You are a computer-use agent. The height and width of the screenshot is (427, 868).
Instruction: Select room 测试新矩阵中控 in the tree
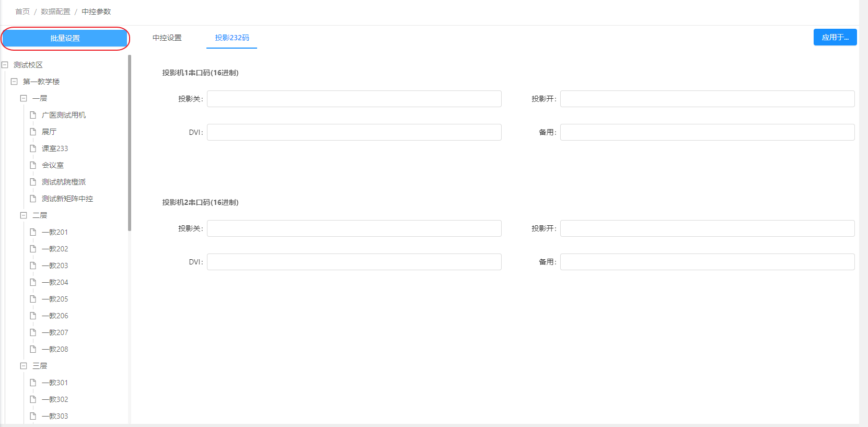67,199
